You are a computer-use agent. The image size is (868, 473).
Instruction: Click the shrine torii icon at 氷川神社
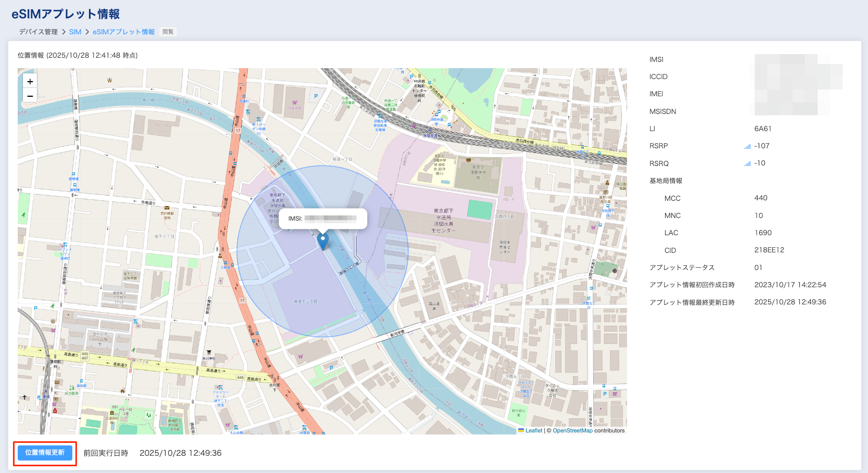coord(209,352)
